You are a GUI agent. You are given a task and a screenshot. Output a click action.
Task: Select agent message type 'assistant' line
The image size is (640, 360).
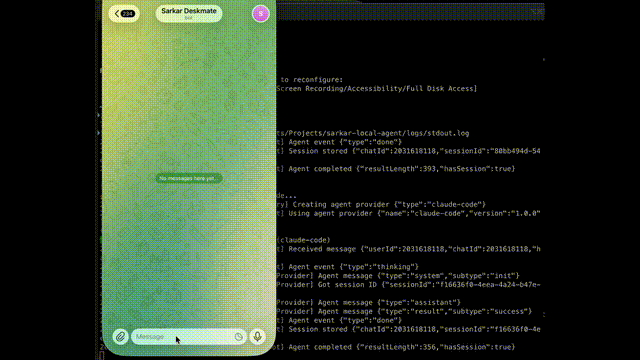point(369,302)
